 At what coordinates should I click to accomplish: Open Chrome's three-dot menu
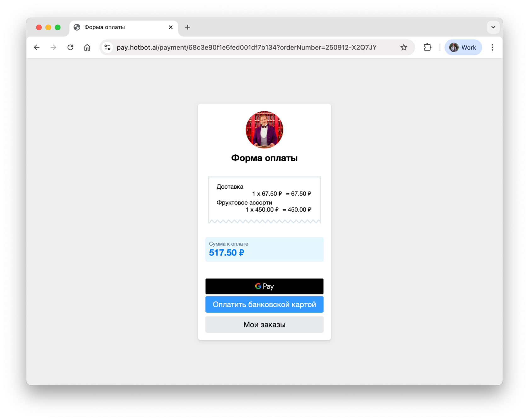[492, 48]
